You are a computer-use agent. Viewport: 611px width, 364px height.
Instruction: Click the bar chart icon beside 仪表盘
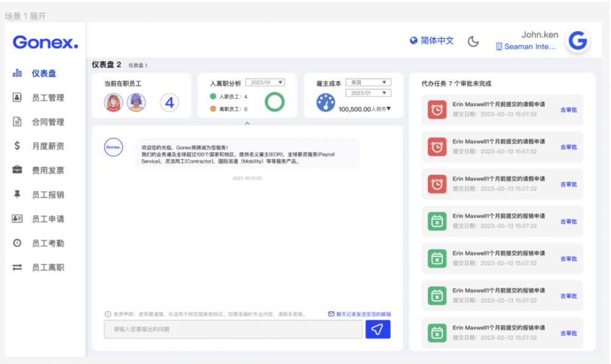pos(17,73)
